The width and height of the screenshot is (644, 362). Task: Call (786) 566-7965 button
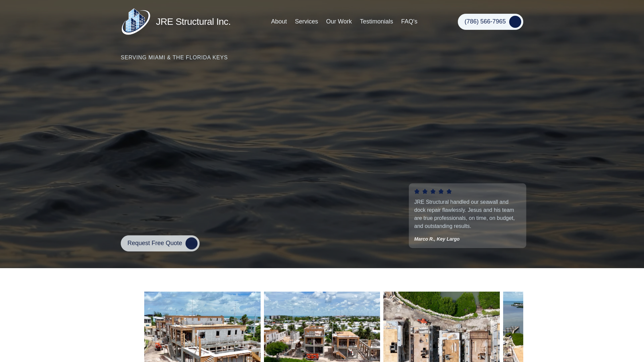(490, 22)
